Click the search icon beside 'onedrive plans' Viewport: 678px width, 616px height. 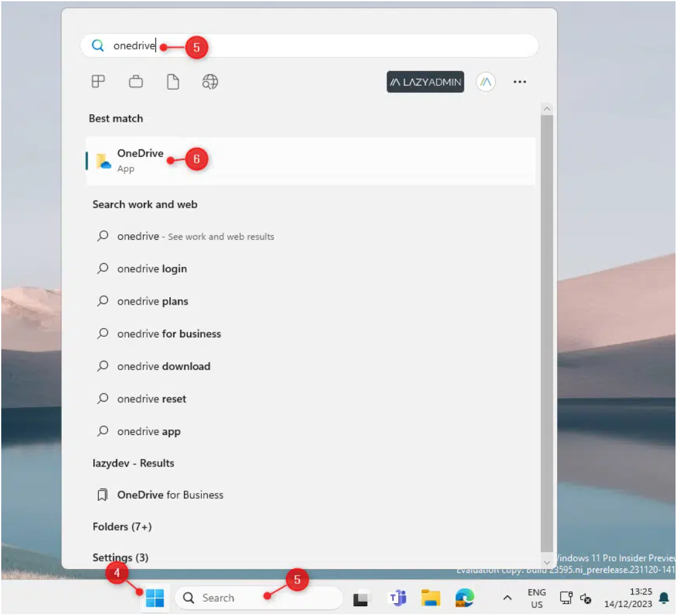click(103, 301)
